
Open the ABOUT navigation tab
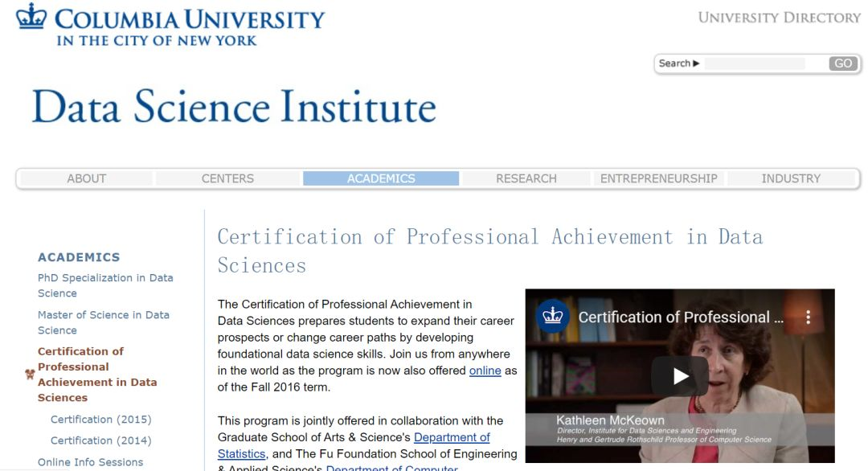pyautogui.click(x=86, y=178)
